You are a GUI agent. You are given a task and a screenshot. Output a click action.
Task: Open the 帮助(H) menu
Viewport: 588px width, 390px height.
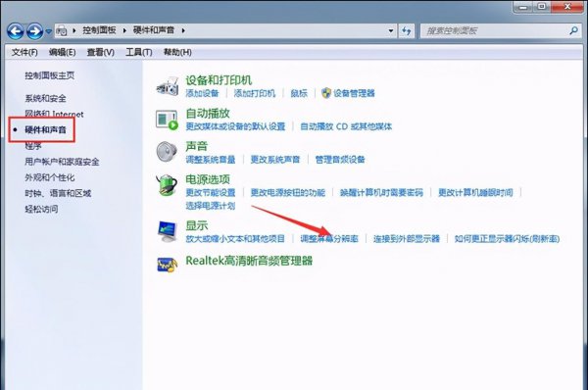click(x=177, y=52)
